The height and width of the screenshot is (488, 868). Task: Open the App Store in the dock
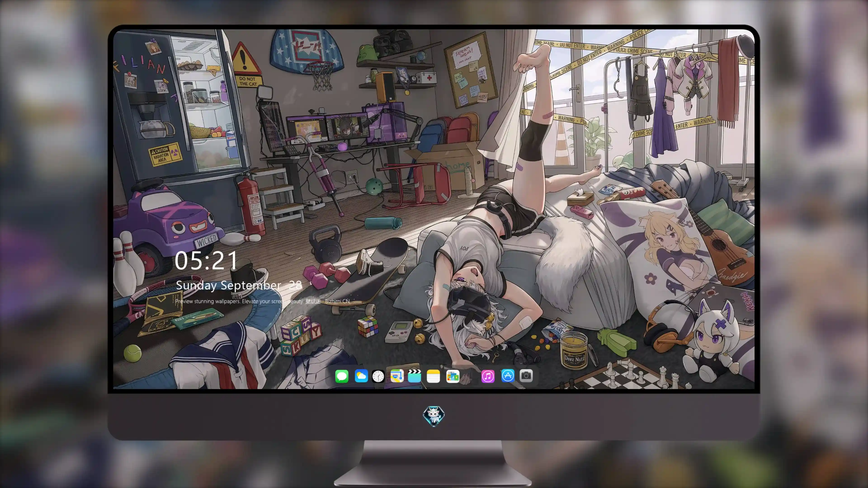(x=507, y=376)
